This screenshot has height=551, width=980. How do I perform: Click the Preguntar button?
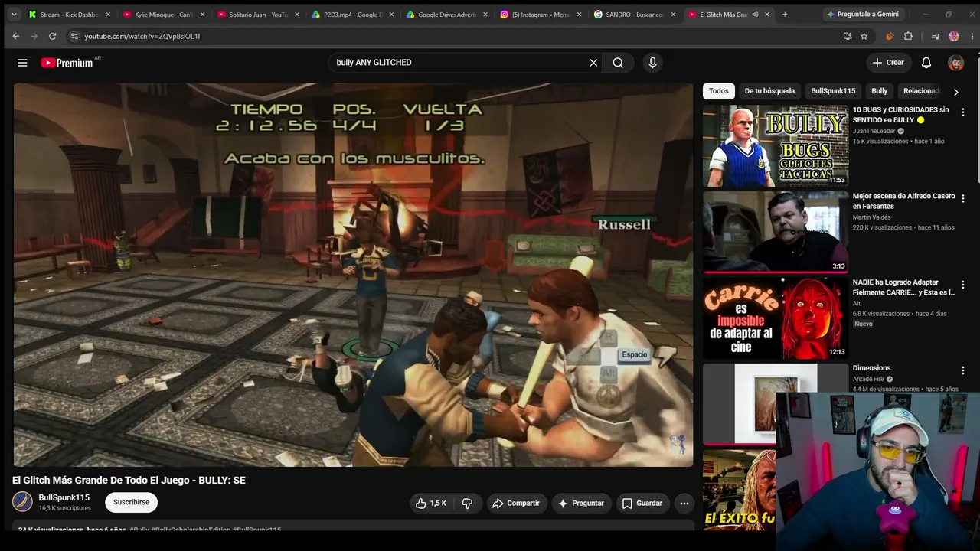tap(581, 504)
